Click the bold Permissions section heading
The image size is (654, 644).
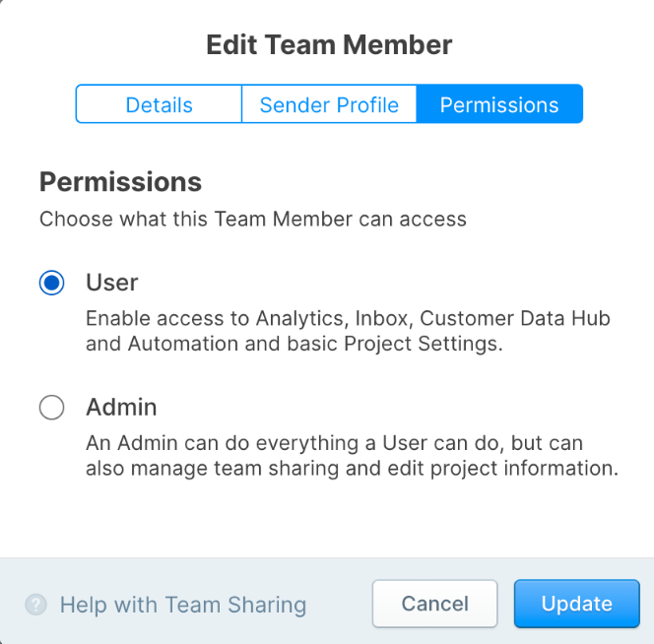[120, 182]
